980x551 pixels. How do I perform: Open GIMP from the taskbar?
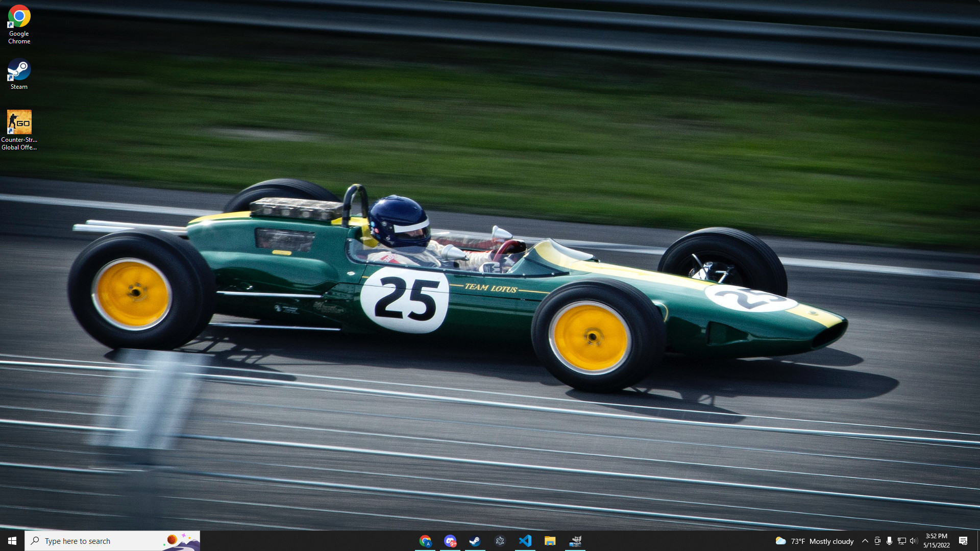pyautogui.click(x=575, y=541)
